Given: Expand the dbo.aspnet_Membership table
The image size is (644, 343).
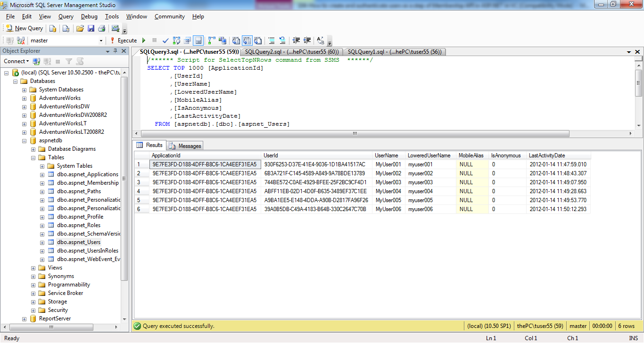Looking at the screenshot, I should pyautogui.click(x=42, y=183).
